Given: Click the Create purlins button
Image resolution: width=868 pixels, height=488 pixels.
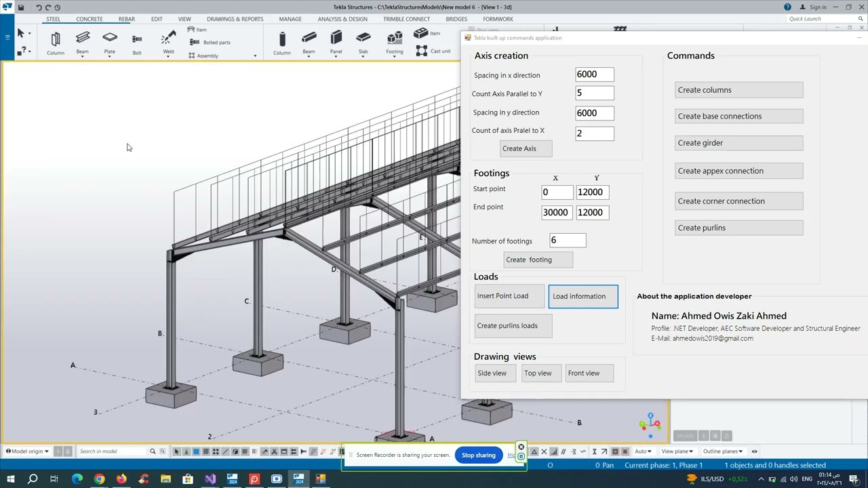Looking at the screenshot, I should pos(739,228).
